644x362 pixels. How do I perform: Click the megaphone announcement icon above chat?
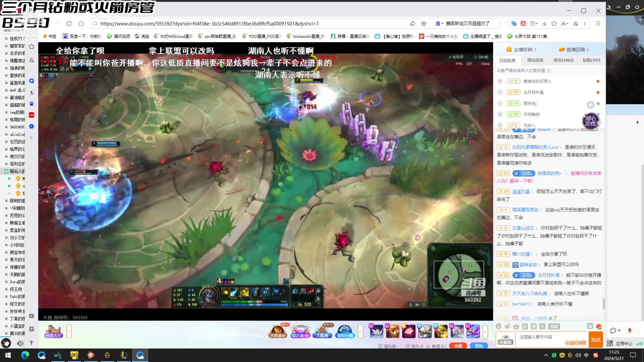pos(507,326)
